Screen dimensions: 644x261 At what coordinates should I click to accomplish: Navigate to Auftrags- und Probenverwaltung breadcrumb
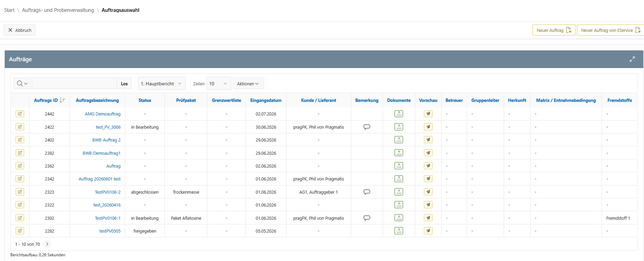[x=58, y=10]
